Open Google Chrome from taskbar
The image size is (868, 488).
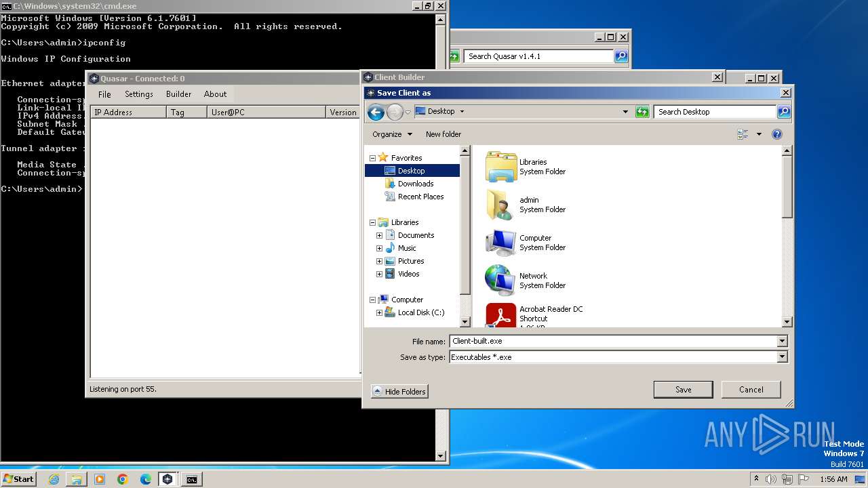[x=123, y=479]
